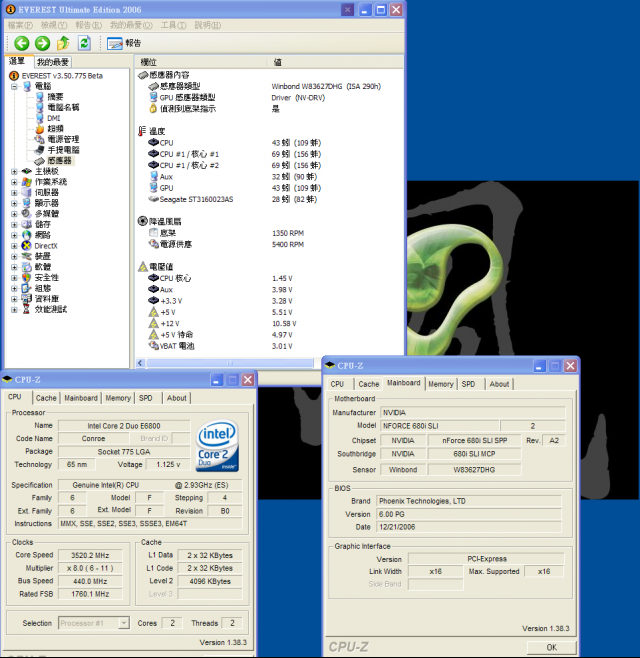The height and width of the screenshot is (658, 640).
Task: Click the Up-level arrow icon in EVEREST toolbar
Action: click(x=63, y=43)
